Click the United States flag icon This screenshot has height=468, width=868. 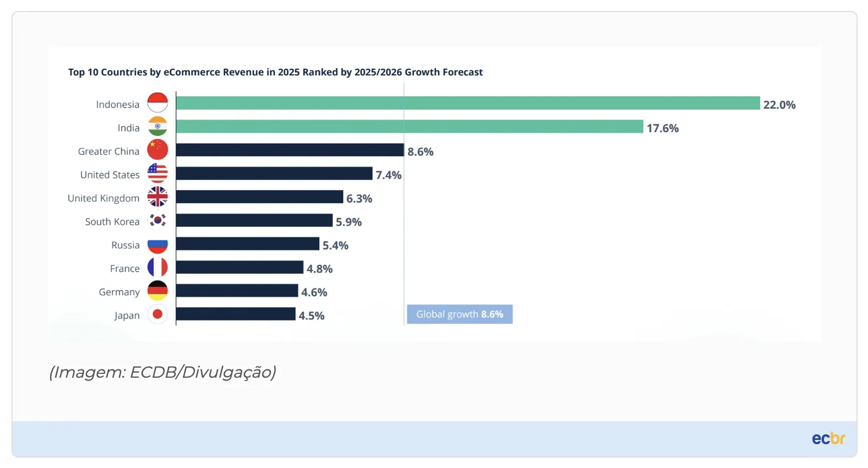[158, 173]
